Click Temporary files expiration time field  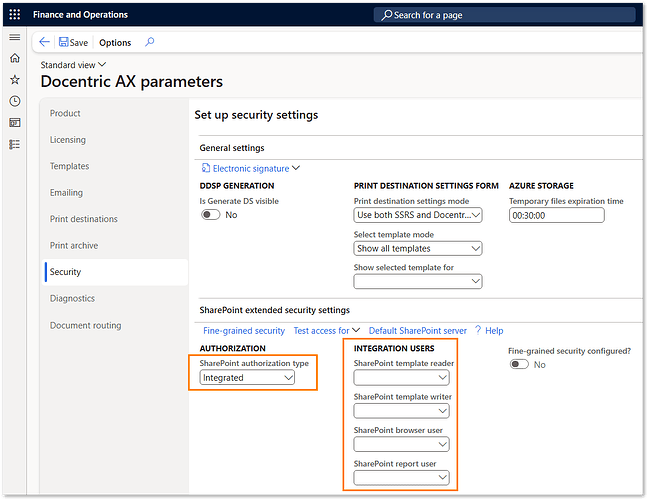(556, 215)
